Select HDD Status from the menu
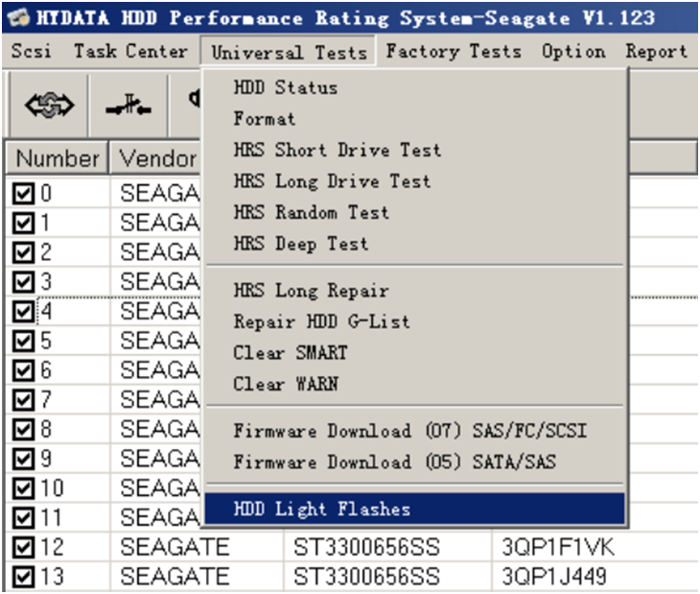The image size is (700, 594). [x=415, y=87]
